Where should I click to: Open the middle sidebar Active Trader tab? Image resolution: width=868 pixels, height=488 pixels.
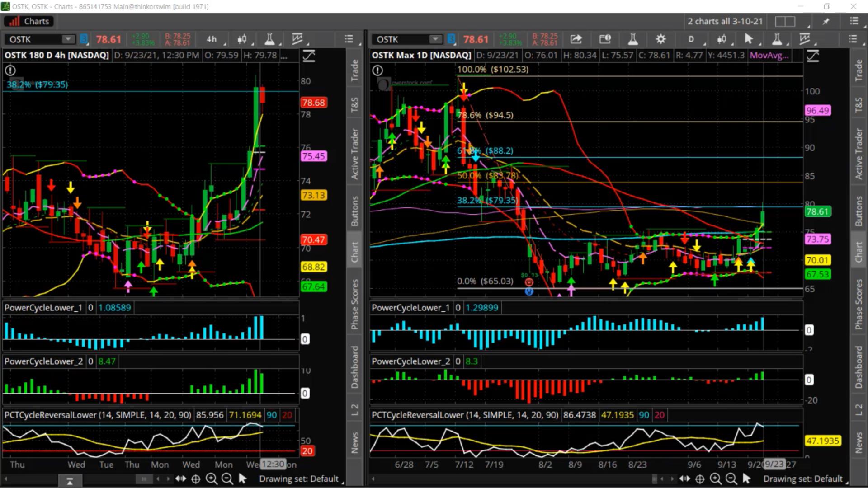(354, 154)
